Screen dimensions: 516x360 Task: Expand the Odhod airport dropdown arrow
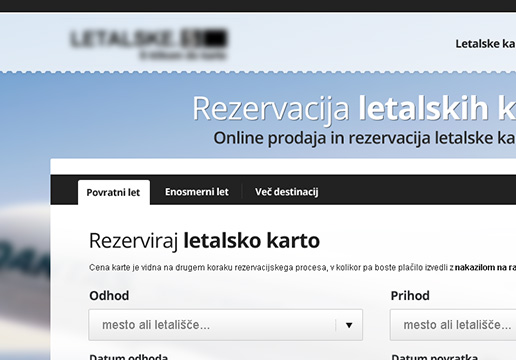[349, 325]
